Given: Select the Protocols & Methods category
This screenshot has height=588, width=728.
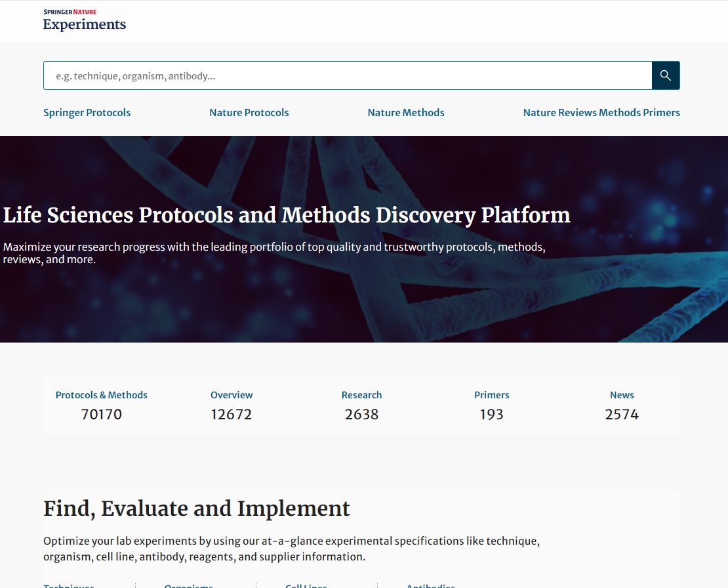Looking at the screenshot, I should 101,395.
